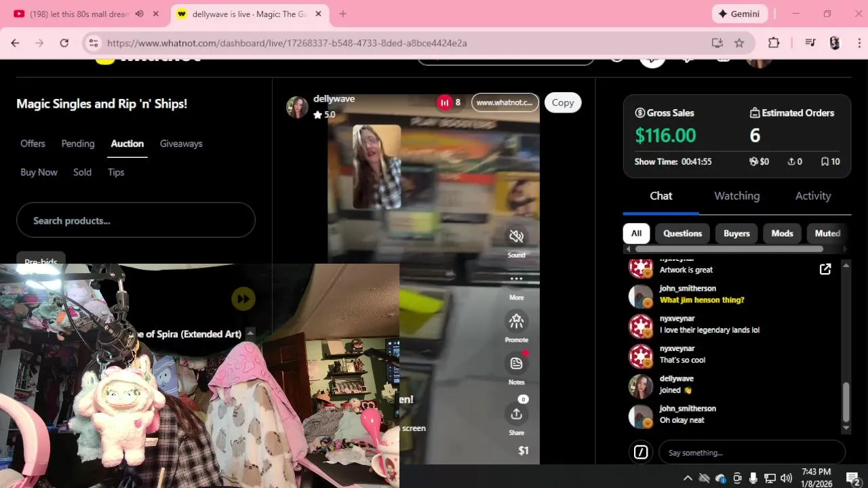Click the browser back arrow

15,43
